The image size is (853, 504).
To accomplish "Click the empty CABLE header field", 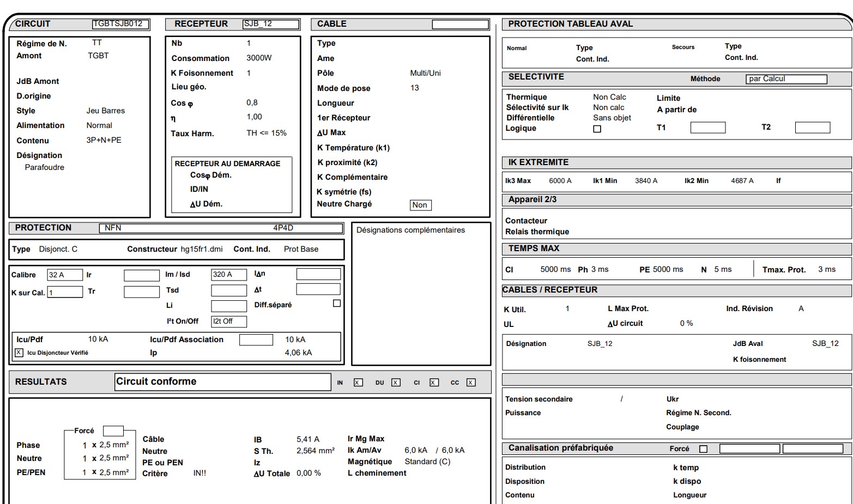I will click(x=460, y=25).
